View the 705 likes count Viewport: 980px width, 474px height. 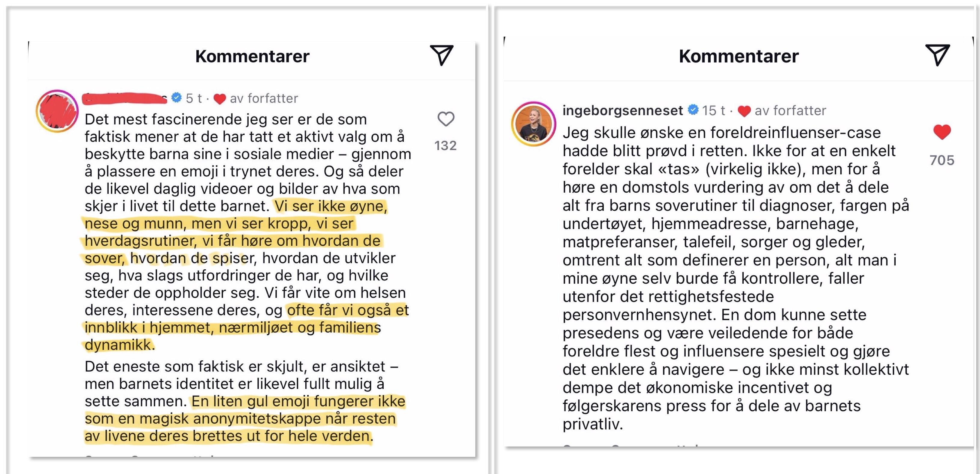[942, 160]
